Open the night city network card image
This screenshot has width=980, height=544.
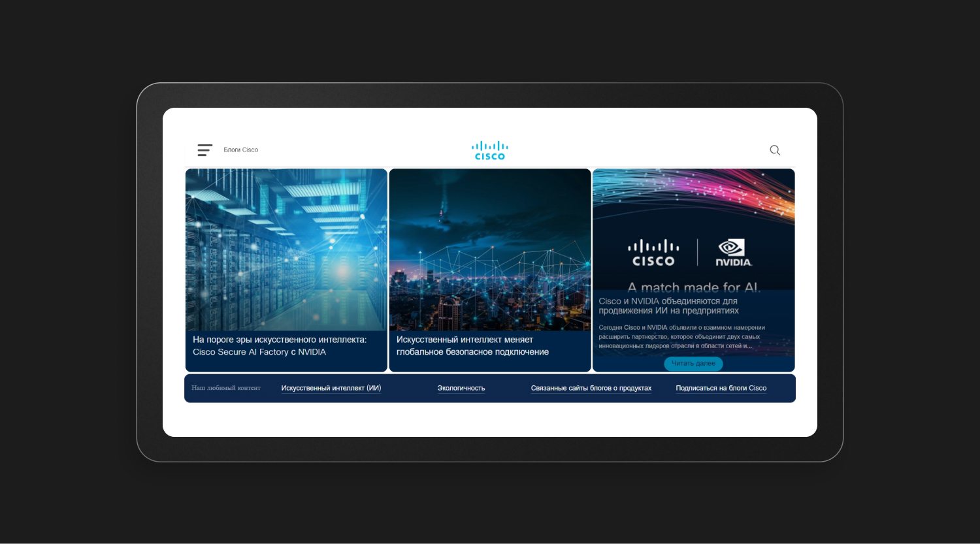point(490,249)
